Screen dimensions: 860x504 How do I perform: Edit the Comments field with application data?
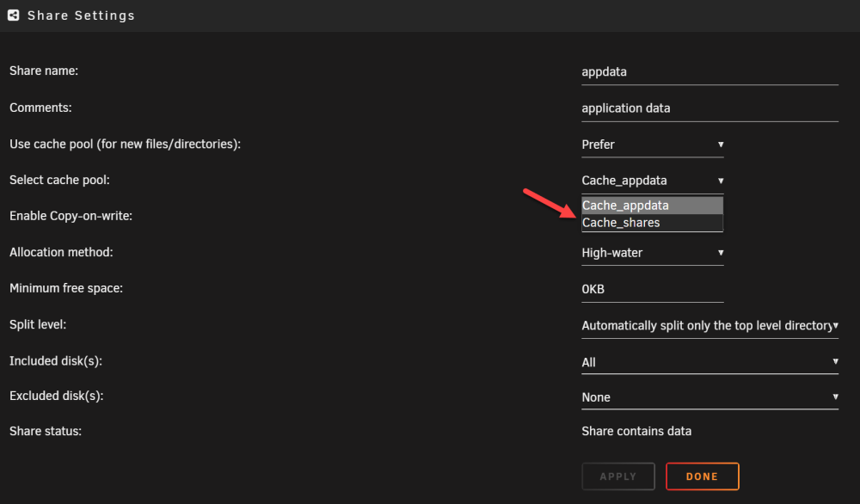709,108
